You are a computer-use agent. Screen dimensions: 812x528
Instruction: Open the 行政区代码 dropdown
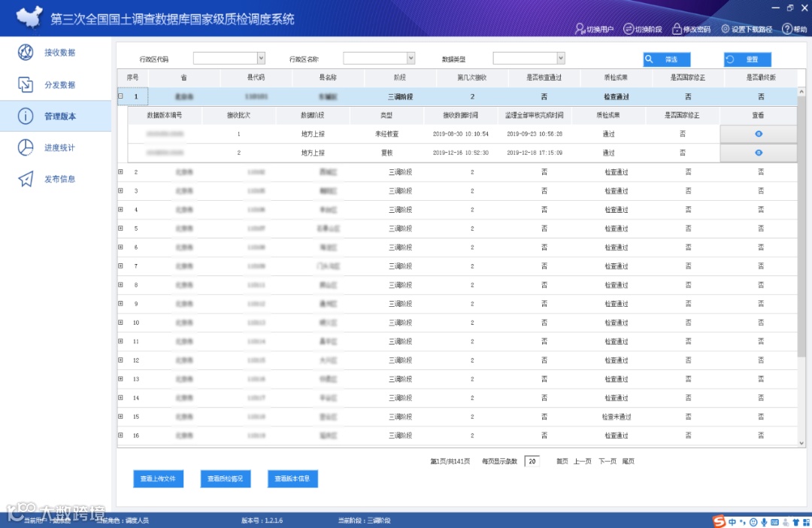click(x=261, y=58)
